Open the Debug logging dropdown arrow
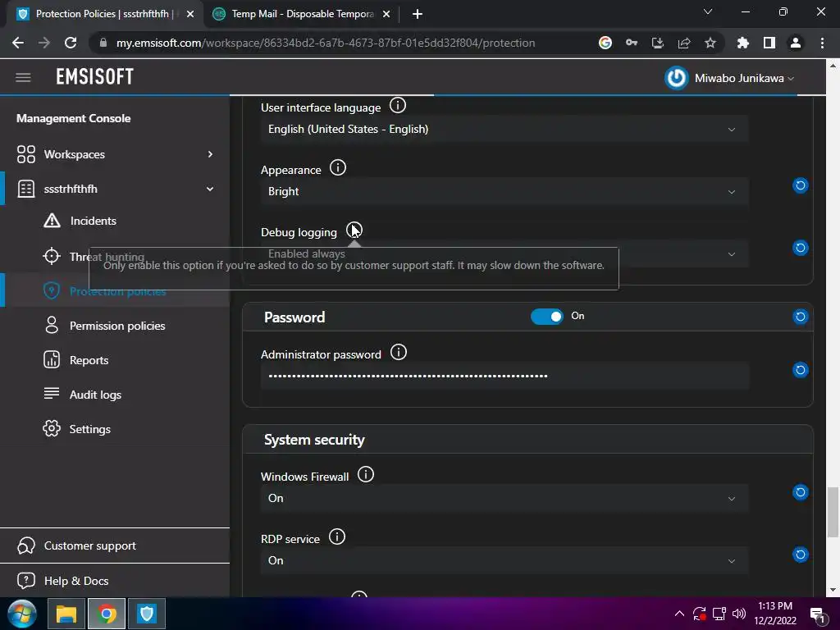The width and height of the screenshot is (840, 630). (x=731, y=254)
